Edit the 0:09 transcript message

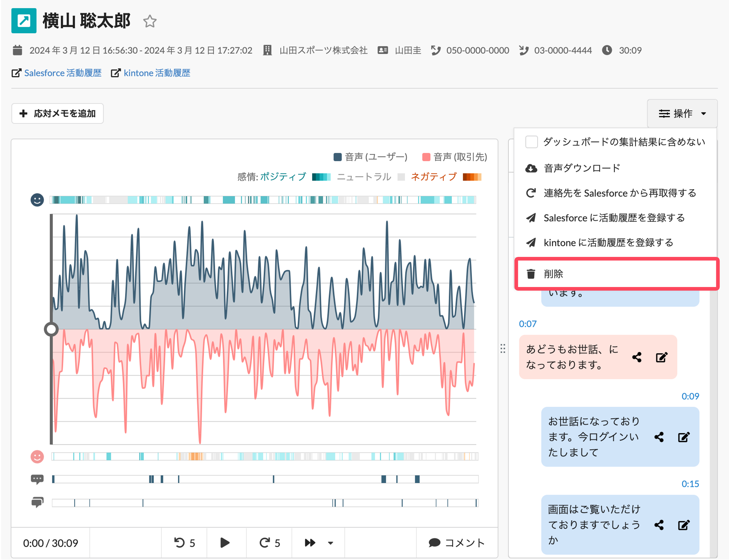click(684, 437)
